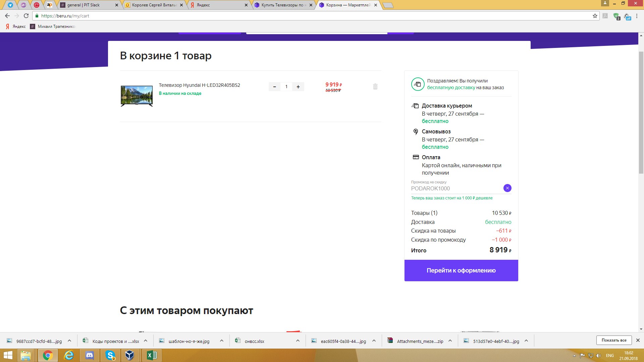Launch Internet Explorer from the taskbar

coord(69,355)
